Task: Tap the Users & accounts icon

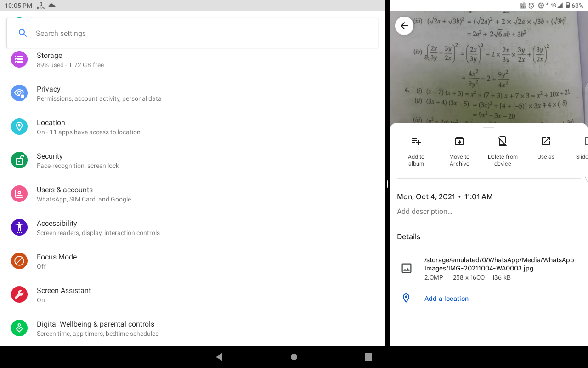Action: pos(19,194)
